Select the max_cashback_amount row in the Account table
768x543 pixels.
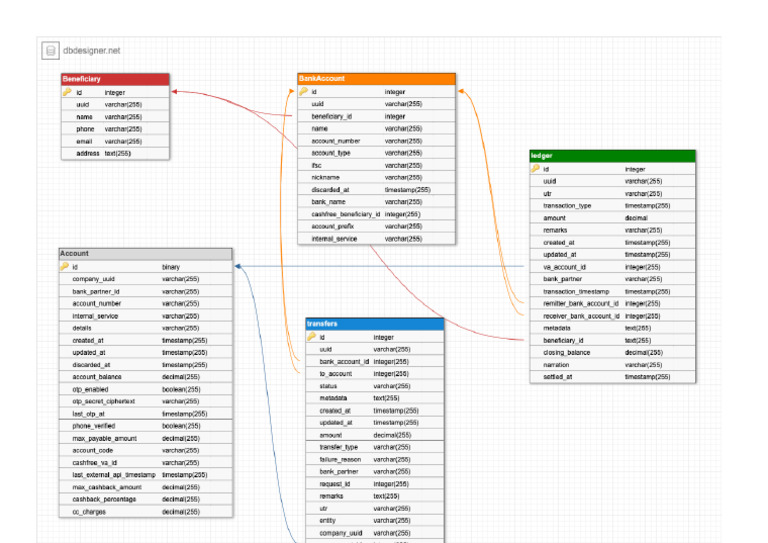[x=145, y=487]
